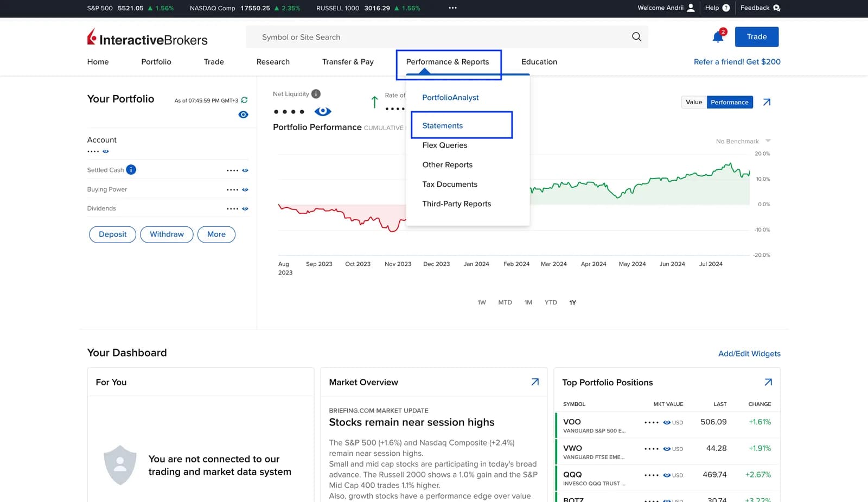Click the Settled Cash info icon
Screen dimensions: 868x502
(131, 170)
